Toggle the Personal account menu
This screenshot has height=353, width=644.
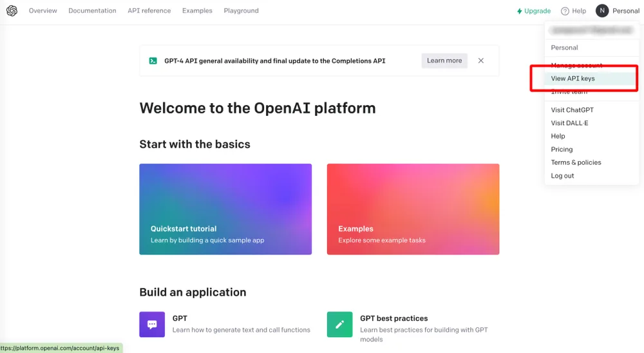[625, 11]
